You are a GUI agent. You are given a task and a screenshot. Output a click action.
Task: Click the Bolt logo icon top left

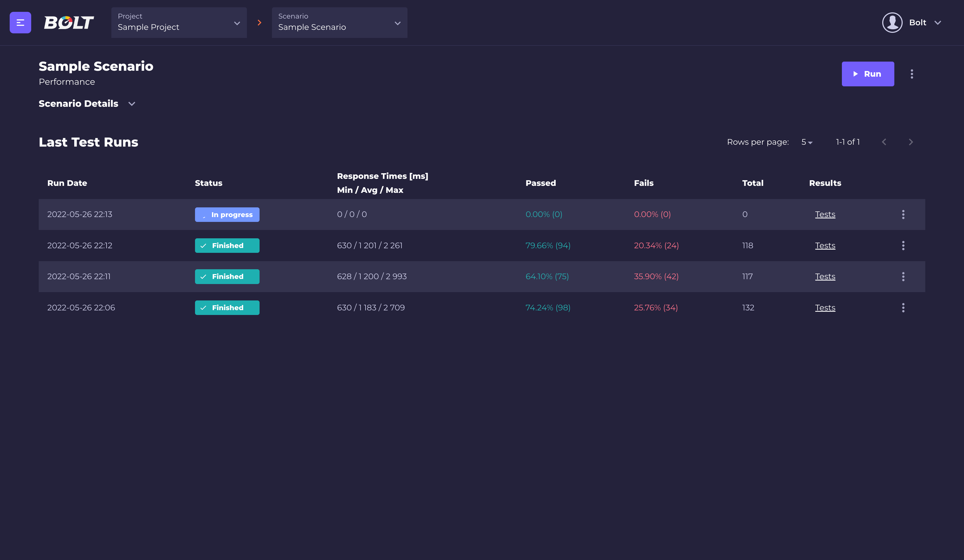click(x=68, y=22)
